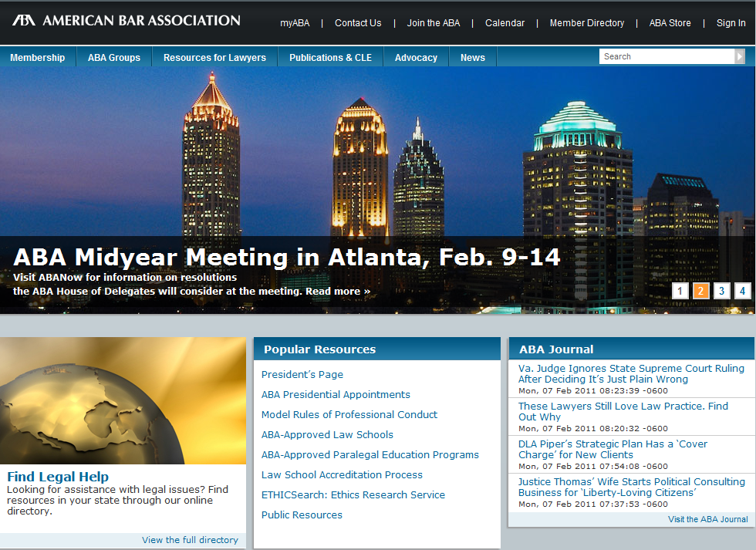Click inside the Search field
The height and width of the screenshot is (550, 756).
tap(667, 56)
